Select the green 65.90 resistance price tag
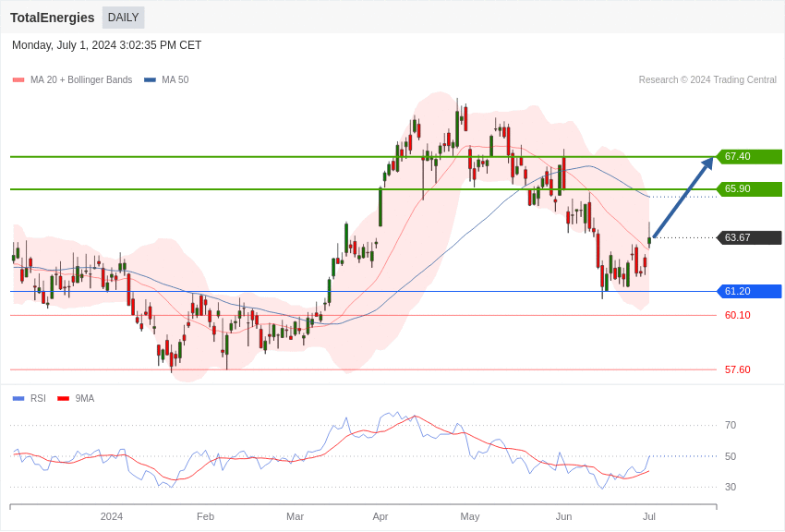The width and height of the screenshot is (785, 532). coord(749,189)
